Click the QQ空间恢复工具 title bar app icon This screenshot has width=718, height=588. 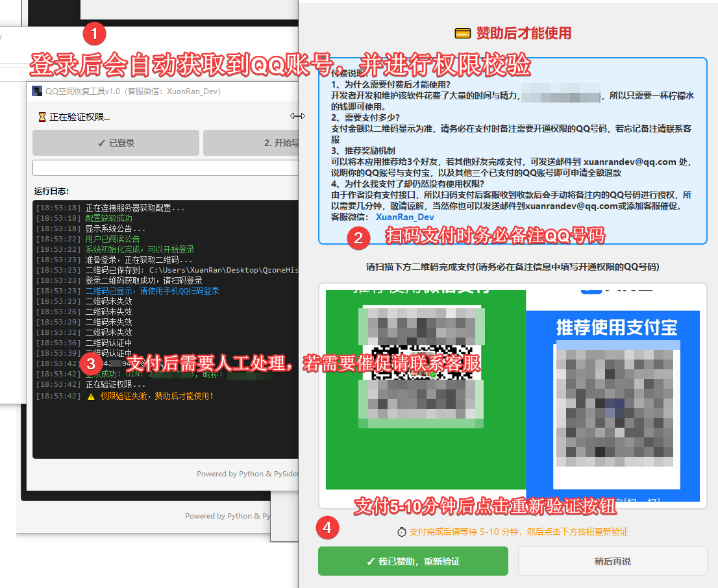click(37, 92)
